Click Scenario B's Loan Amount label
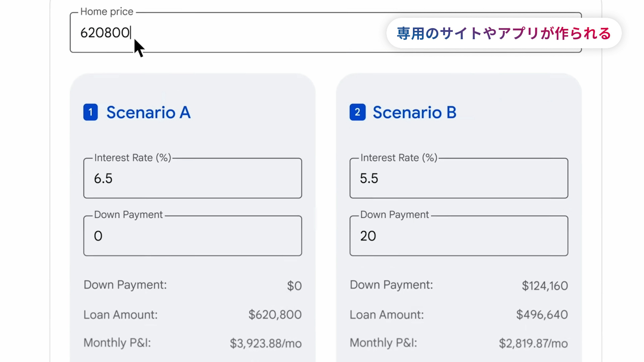Image resolution: width=644 pixels, height=362 pixels. pos(387,315)
